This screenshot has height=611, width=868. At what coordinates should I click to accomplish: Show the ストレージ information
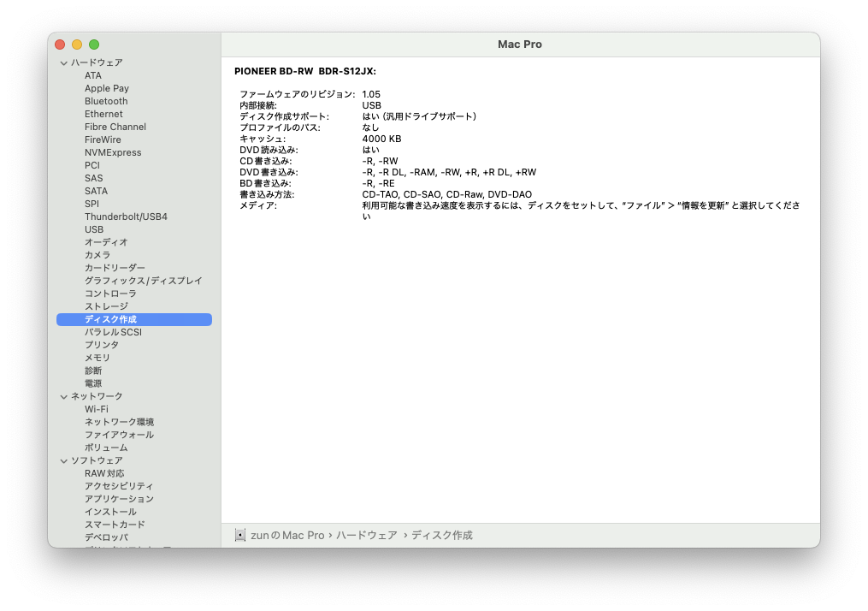tap(106, 306)
